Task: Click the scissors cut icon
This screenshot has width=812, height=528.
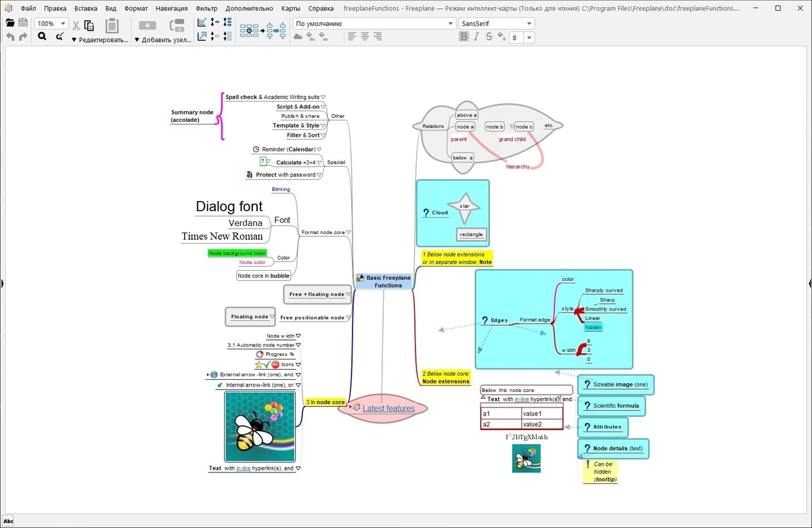Action: [x=76, y=25]
